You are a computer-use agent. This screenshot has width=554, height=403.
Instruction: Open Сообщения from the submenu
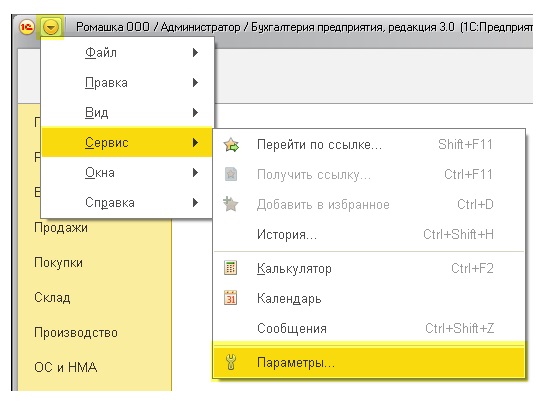(369, 328)
